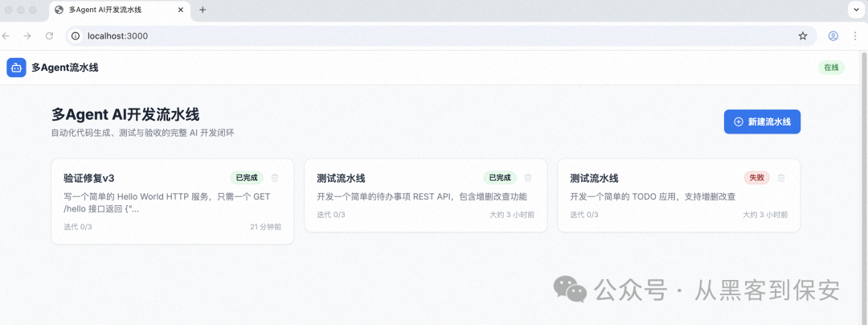Click trash icon on 失败 测试流水线 card
The image size is (868, 325).
781,178
